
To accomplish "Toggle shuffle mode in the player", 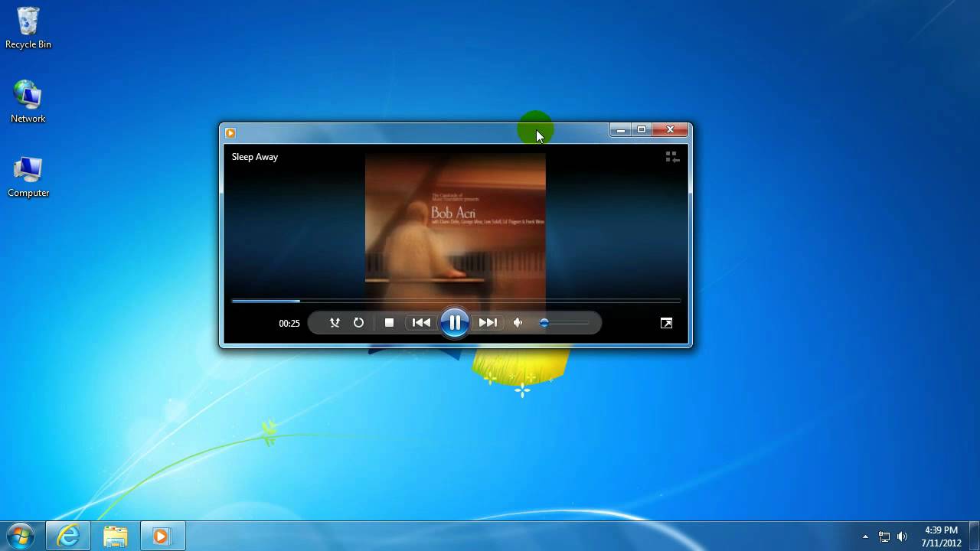I will point(335,323).
